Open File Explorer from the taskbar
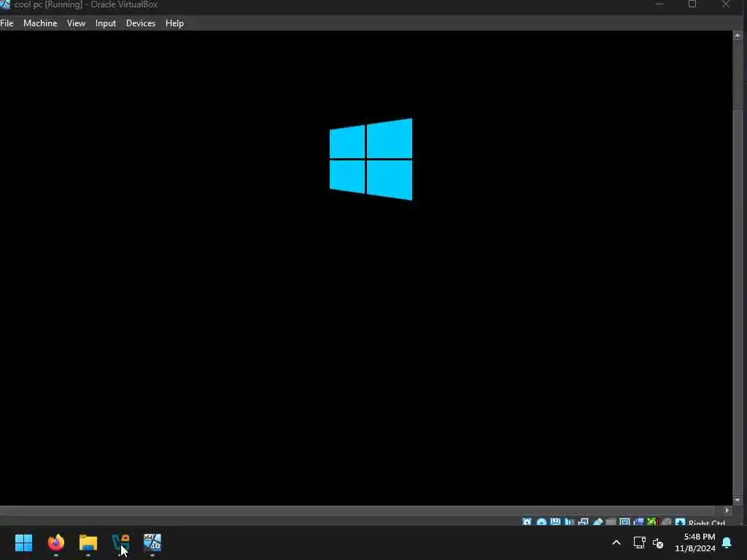The height and width of the screenshot is (560, 747). (88, 542)
